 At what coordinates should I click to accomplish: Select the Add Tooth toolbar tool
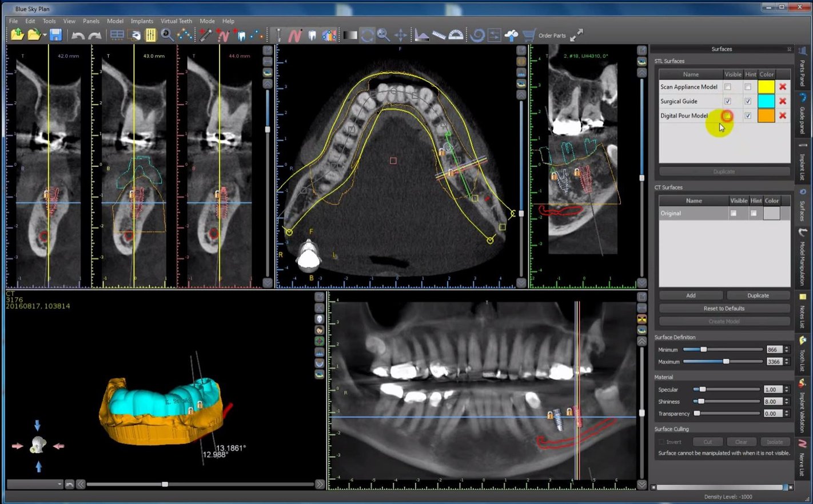click(x=242, y=35)
